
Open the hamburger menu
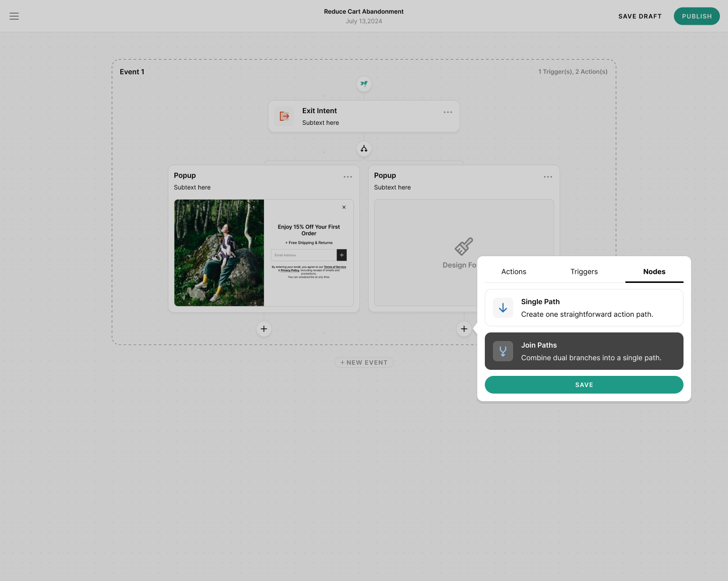point(14,16)
